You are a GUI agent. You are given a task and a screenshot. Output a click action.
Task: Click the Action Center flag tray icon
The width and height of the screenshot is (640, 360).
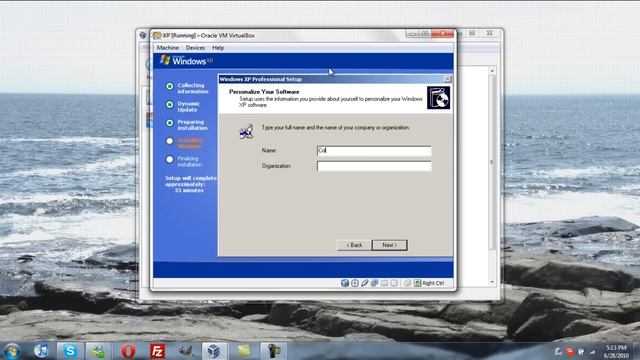558,351
